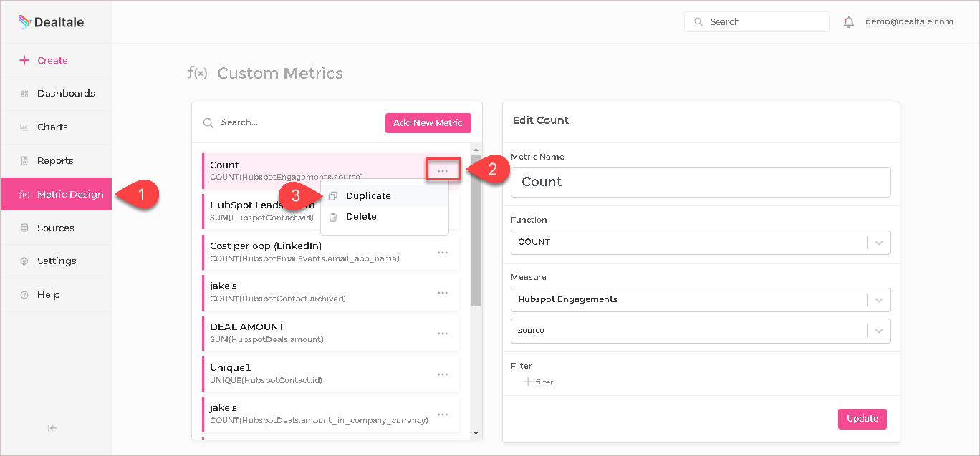Screen dimensions: 980x456
Task: Choose Duplicate from the context menu
Action: (385, 195)
